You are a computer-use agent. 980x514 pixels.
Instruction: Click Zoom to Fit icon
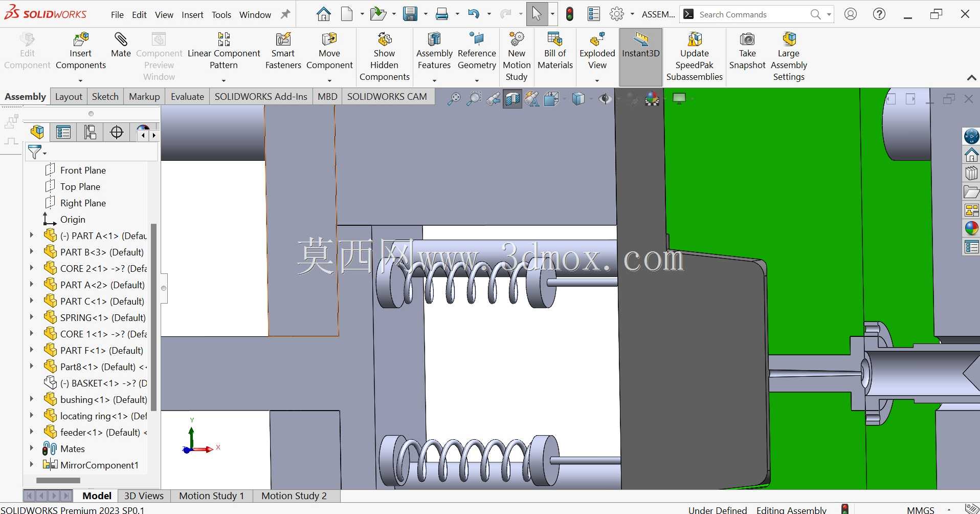click(454, 99)
